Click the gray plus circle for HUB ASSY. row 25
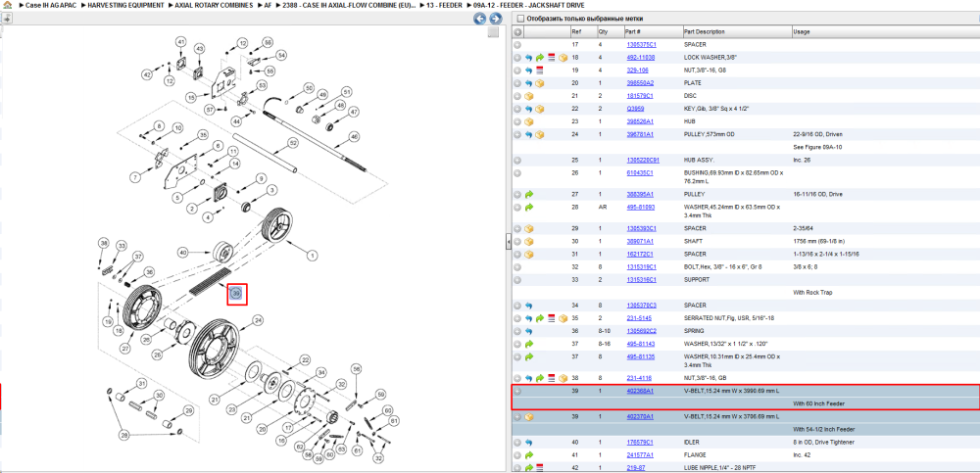 [x=517, y=160]
